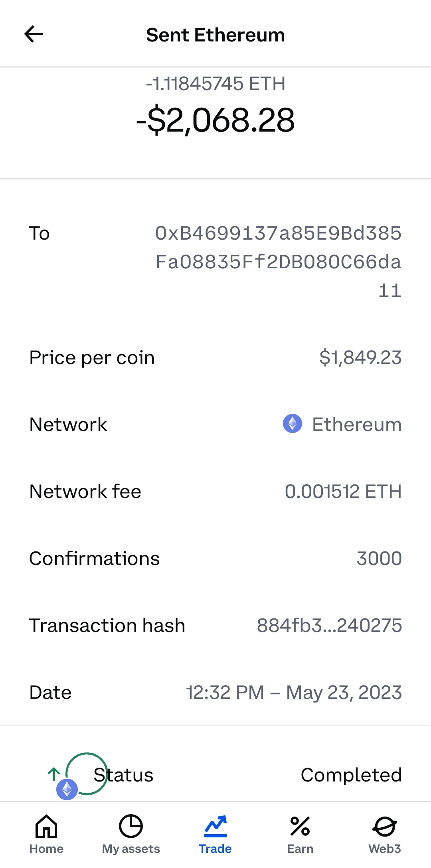
Task: Select the Trade chart icon
Action: (215, 826)
